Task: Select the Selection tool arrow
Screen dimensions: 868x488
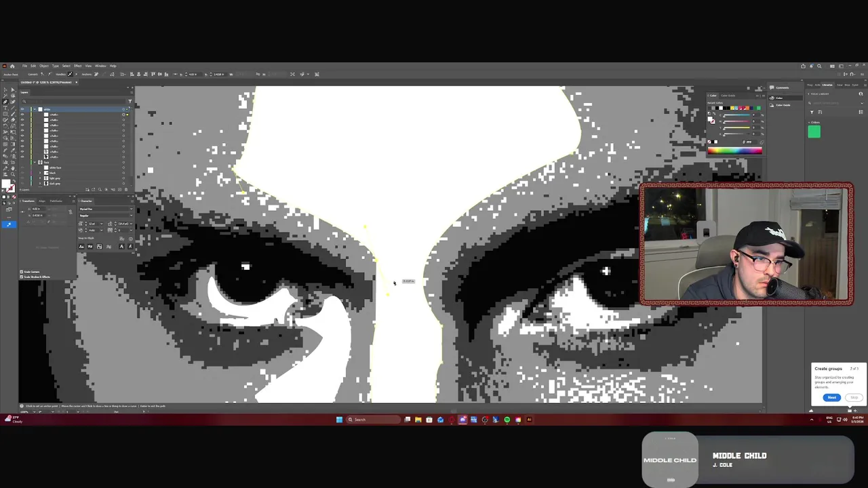Action: [5, 89]
